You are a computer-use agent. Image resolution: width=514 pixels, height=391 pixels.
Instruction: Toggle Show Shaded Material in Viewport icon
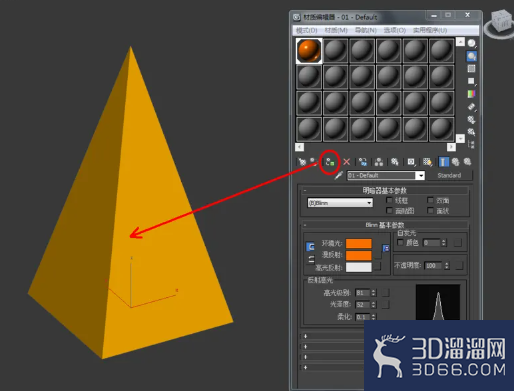pyautogui.click(x=427, y=162)
